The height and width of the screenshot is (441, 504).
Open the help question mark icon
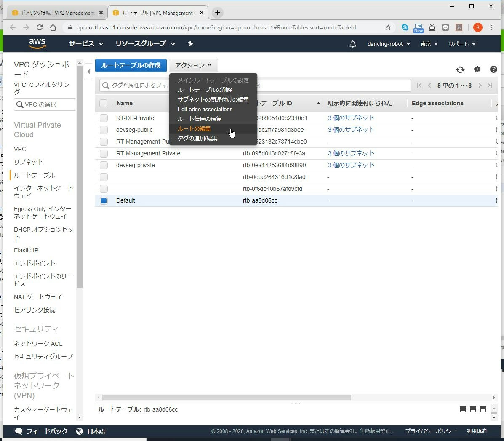click(493, 69)
